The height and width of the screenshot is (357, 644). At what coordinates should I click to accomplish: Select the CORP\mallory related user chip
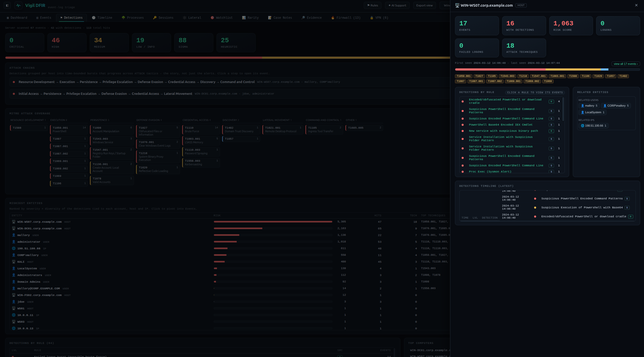616,106
